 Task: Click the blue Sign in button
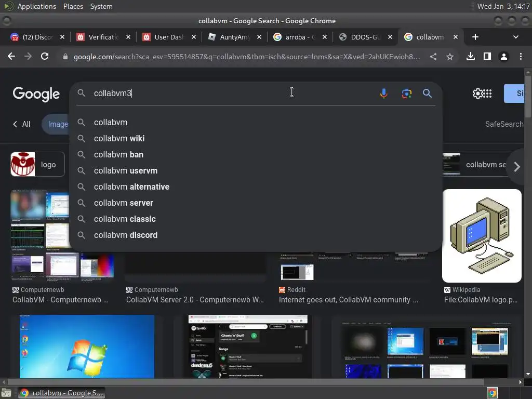[514, 94]
